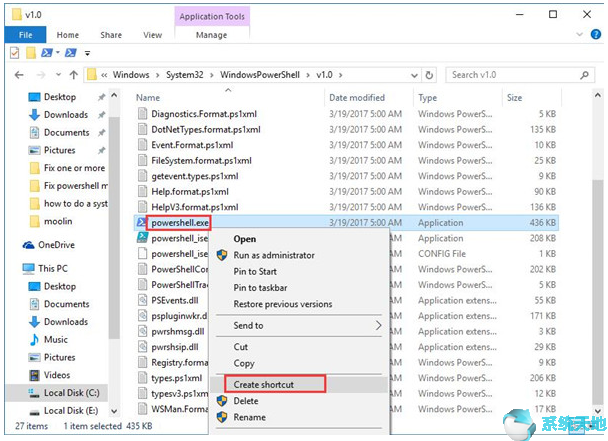Expand the Send to submenu

pos(299,326)
